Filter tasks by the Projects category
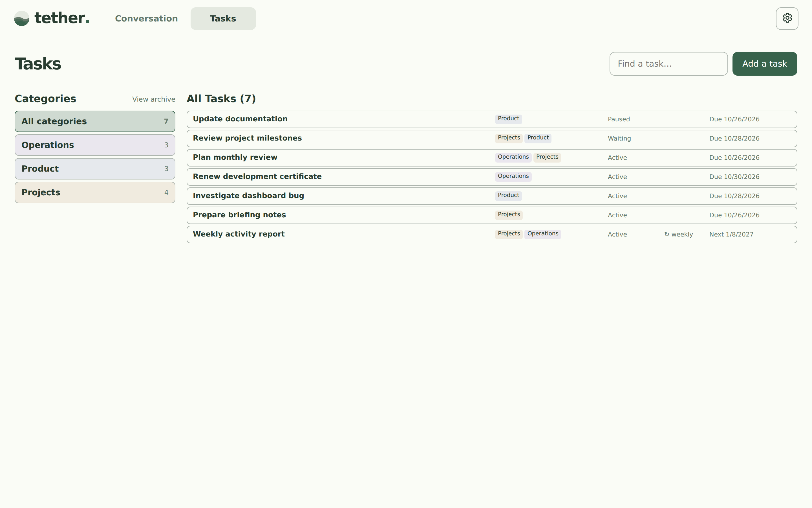812x508 pixels. coord(95,192)
